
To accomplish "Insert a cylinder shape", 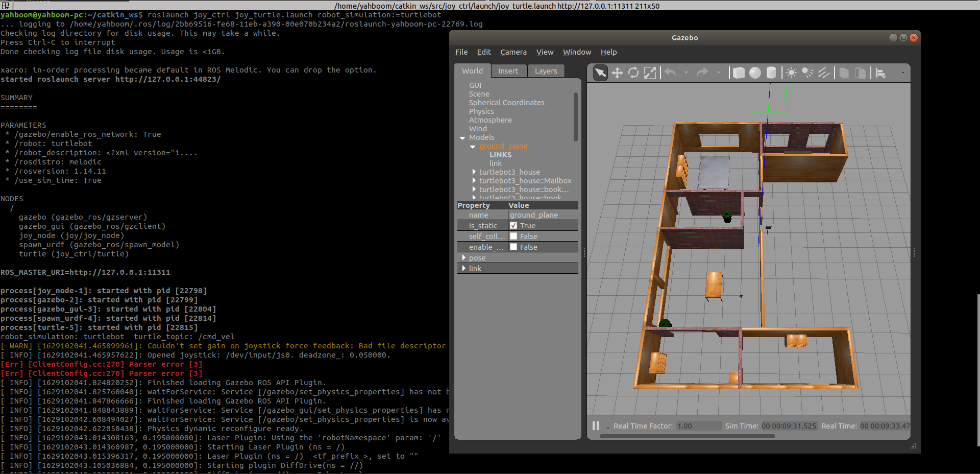I will (771, 73).
